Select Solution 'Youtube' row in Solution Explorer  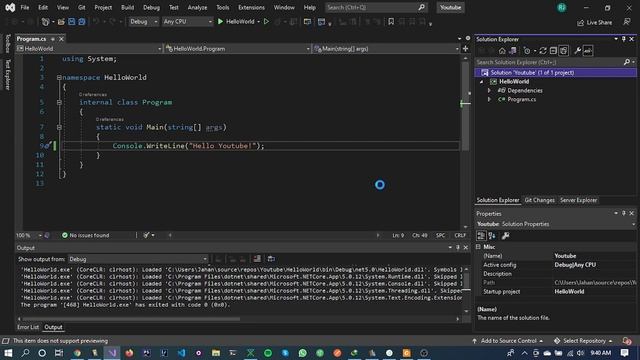[x=556, y=73]
